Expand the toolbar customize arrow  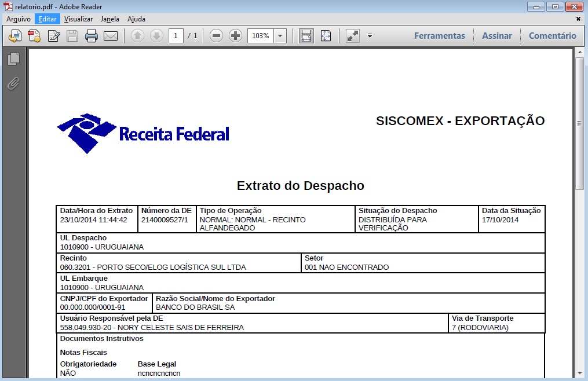(x=370, y=36)
